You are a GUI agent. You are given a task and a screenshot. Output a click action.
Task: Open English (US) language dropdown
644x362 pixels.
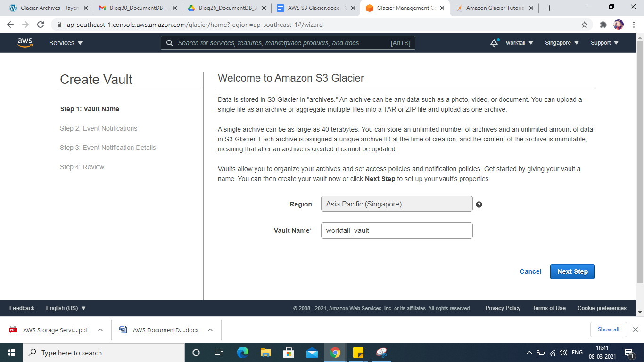[66, 308]
